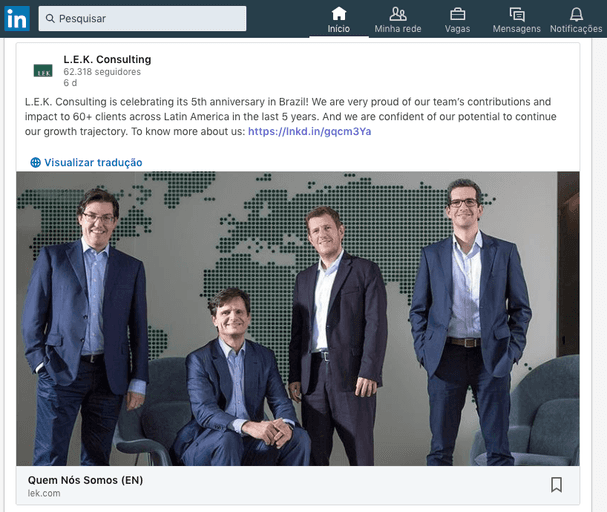Save post with bookmark icon
This screenshot has height=512, width=607.
click(556, 485)
